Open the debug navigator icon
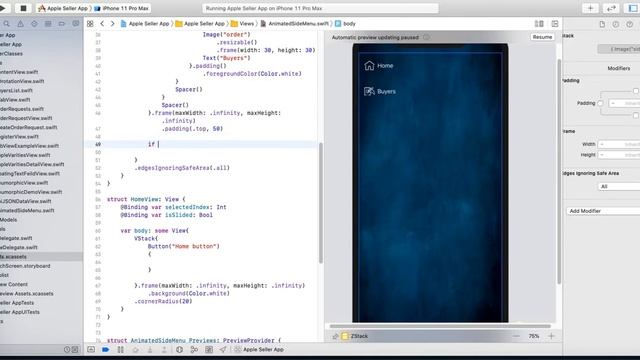Viewport: 640px width, 360px height. 48,24
